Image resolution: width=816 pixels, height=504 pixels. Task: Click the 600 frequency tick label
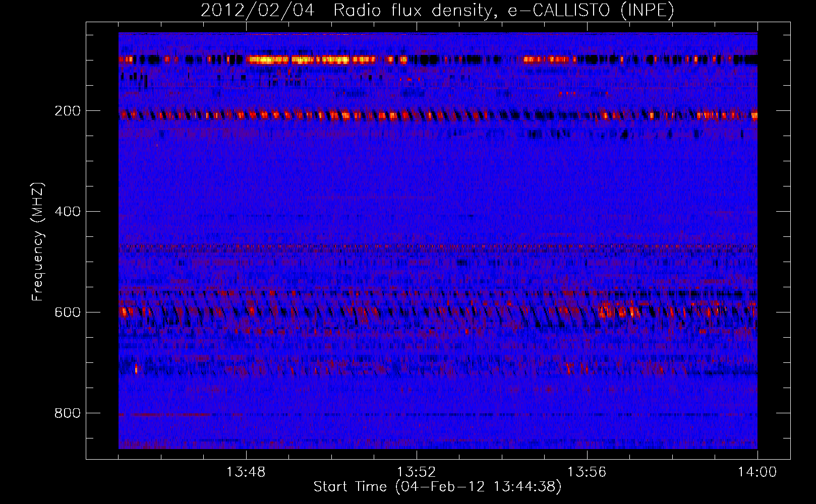click(68, 312)
